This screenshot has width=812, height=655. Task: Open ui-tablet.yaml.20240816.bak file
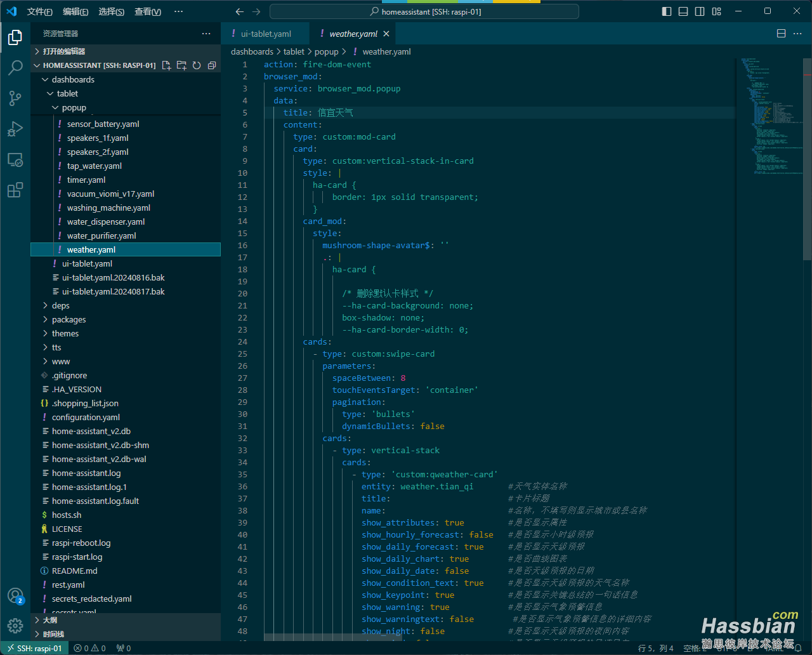point(126,277)
